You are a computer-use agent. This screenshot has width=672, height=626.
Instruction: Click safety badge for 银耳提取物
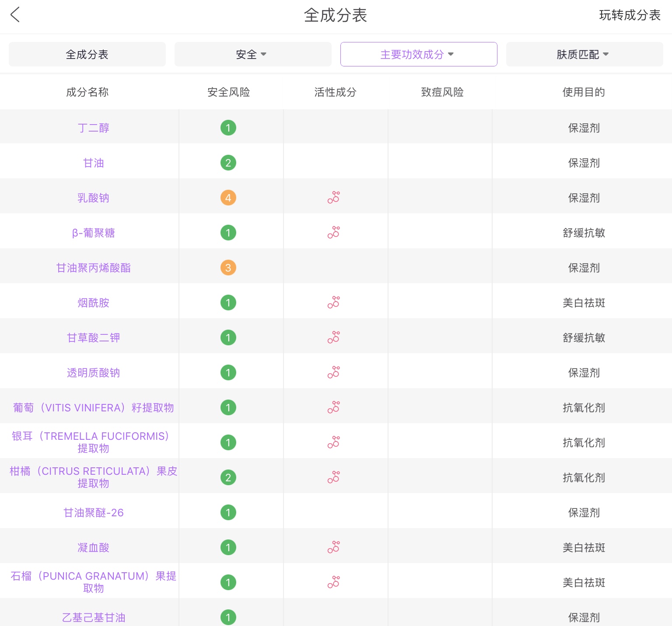pos(228,442)
